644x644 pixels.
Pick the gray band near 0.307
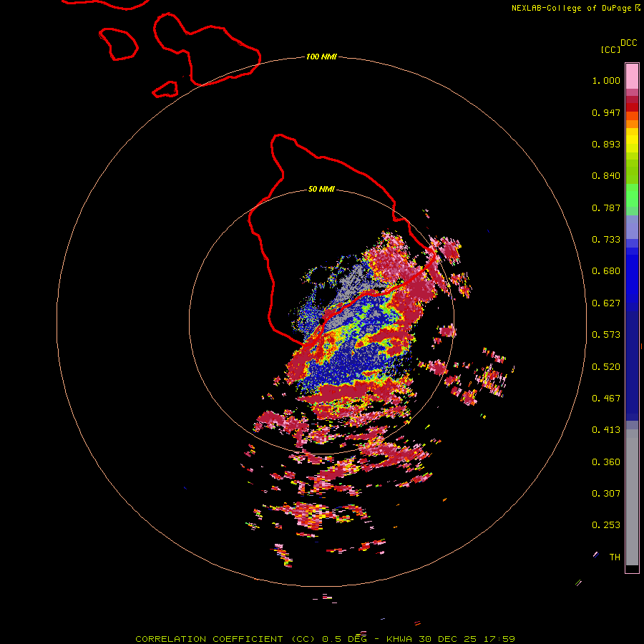632,497
